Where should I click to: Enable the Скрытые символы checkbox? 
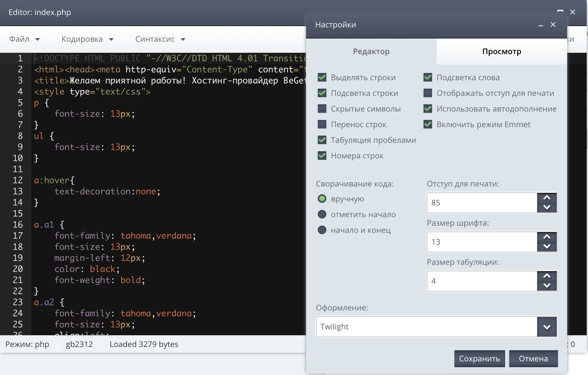(x=322, y=109)
